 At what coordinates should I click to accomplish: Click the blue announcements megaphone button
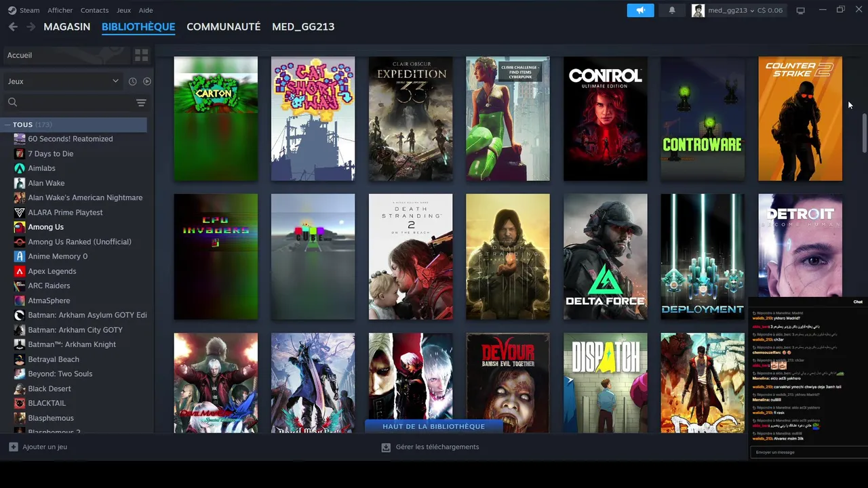click(x=640, y=10)
